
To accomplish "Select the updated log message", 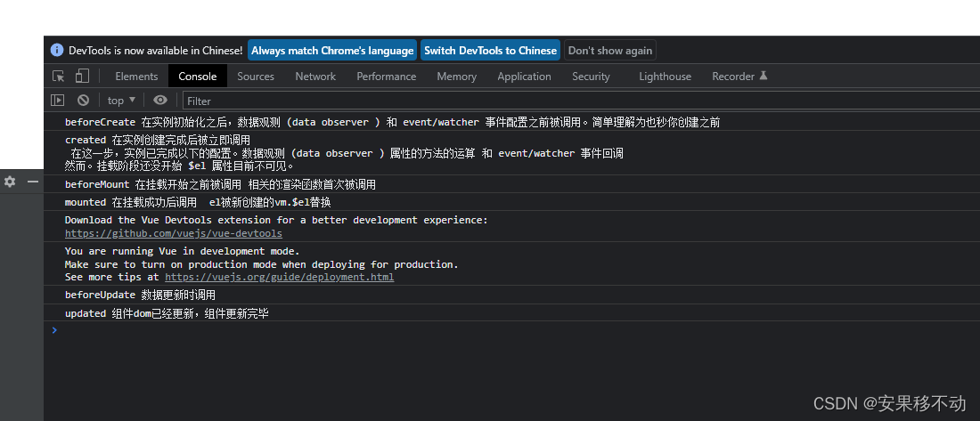I will point(167,313).
